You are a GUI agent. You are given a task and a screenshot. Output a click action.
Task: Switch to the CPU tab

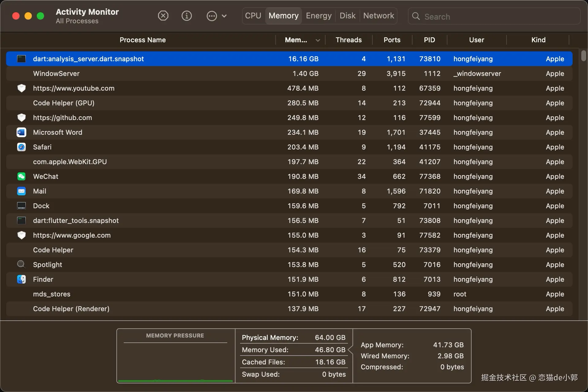point(253,16)
